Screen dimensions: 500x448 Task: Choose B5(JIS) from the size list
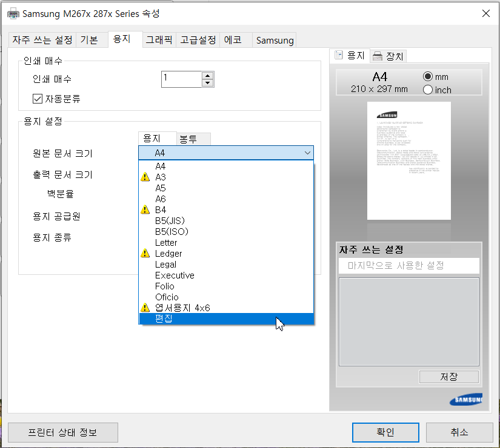point(226,220)
